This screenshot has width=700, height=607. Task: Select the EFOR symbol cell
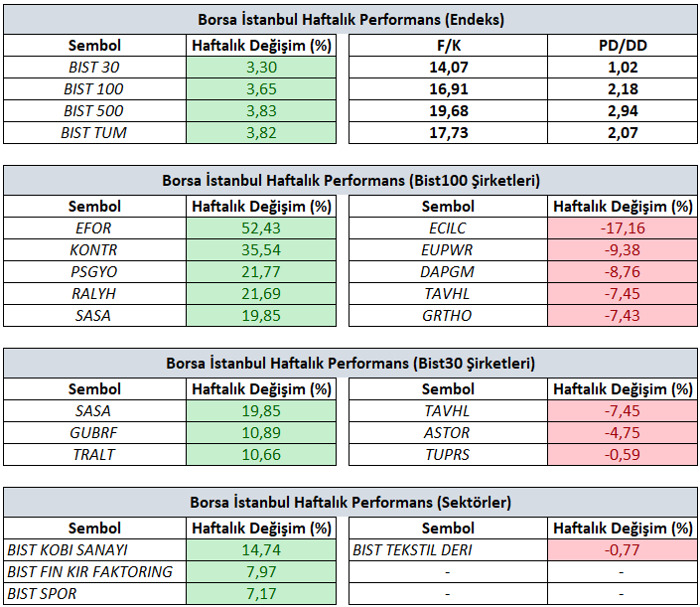tap(94, 228)
